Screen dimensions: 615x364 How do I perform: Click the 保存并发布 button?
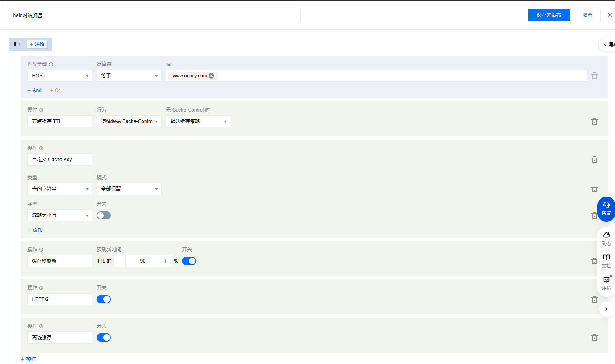[549, 15]
